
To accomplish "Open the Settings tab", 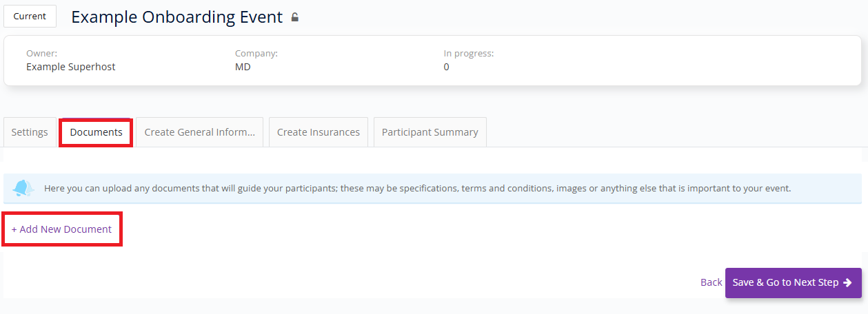I will pyautogui.click(x=30, y=132).
